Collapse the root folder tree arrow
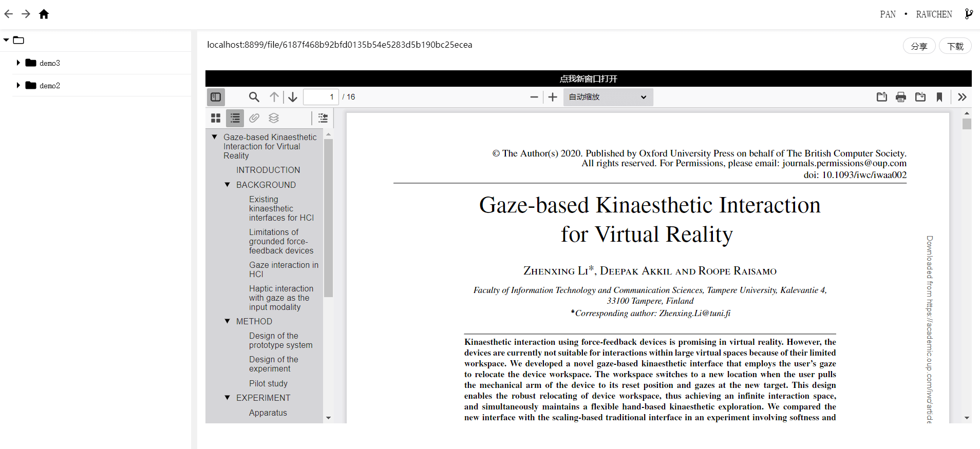Image resolution: width=980 pixels, height=449 pixels. click(x=6, y=40)
